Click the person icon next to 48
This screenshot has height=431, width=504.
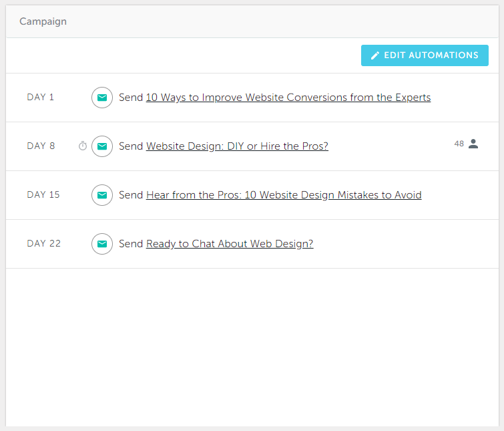[x=473, y=144]
